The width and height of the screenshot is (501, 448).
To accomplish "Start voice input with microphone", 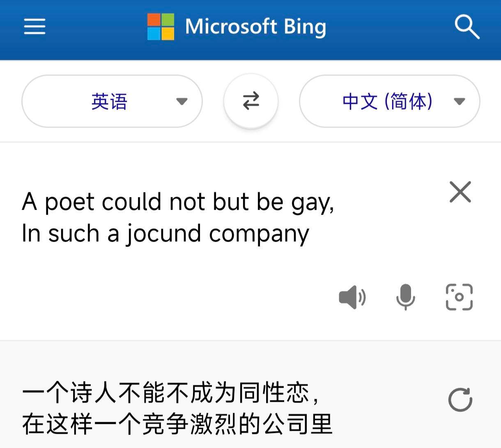I will [405, 297].
